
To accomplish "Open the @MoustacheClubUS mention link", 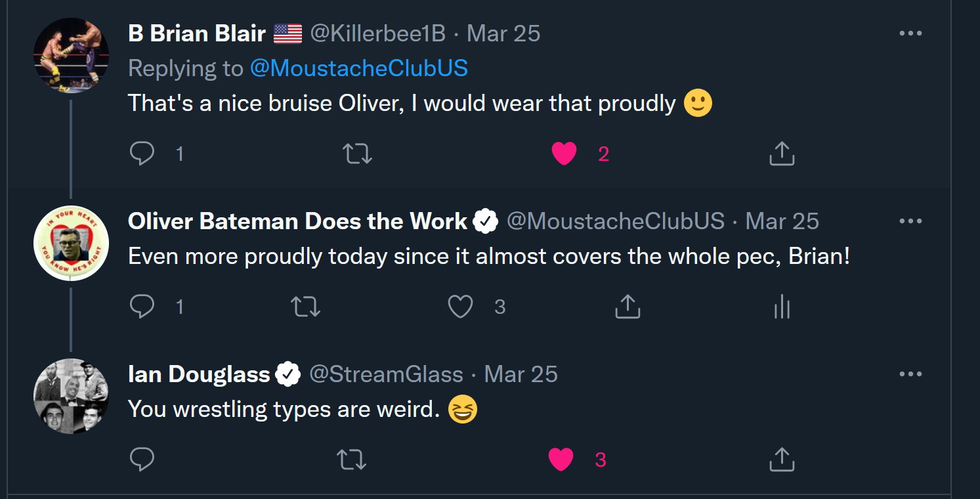I will tap(358, 68).
